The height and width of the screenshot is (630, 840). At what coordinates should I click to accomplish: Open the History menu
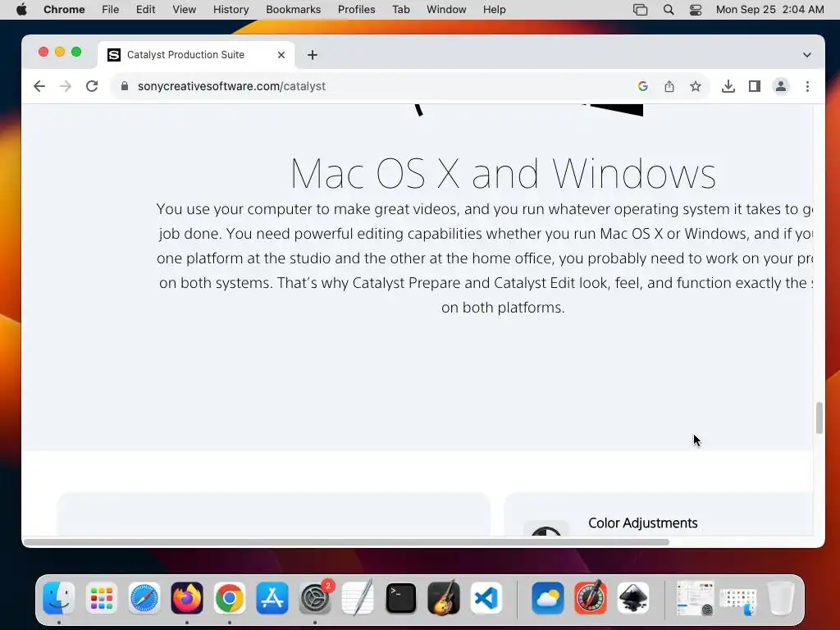pyautogui.click(x=231, y=10)
